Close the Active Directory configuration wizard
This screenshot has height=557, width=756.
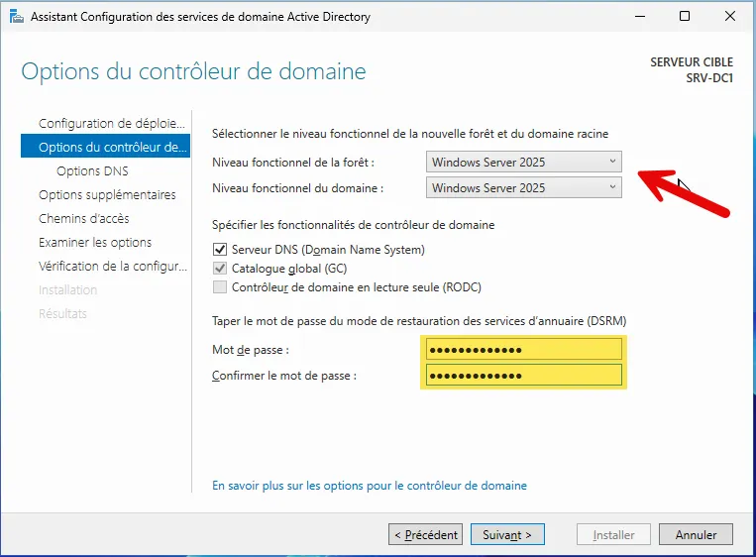729,16
